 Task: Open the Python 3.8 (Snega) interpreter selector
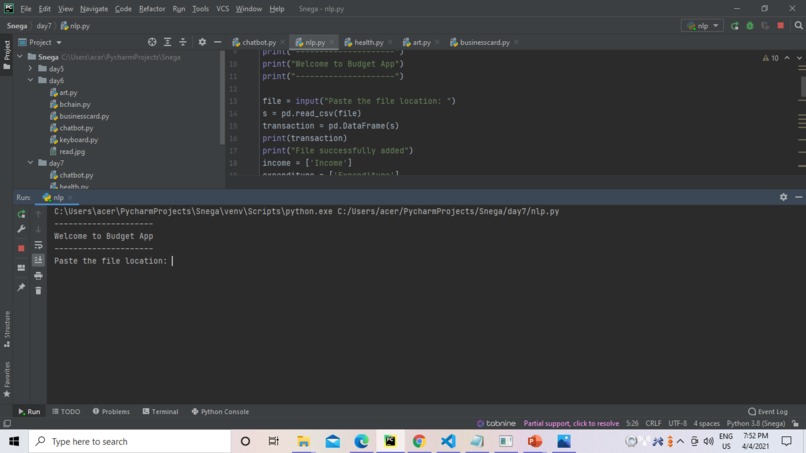pyautogui.click(x=756, y=424)
